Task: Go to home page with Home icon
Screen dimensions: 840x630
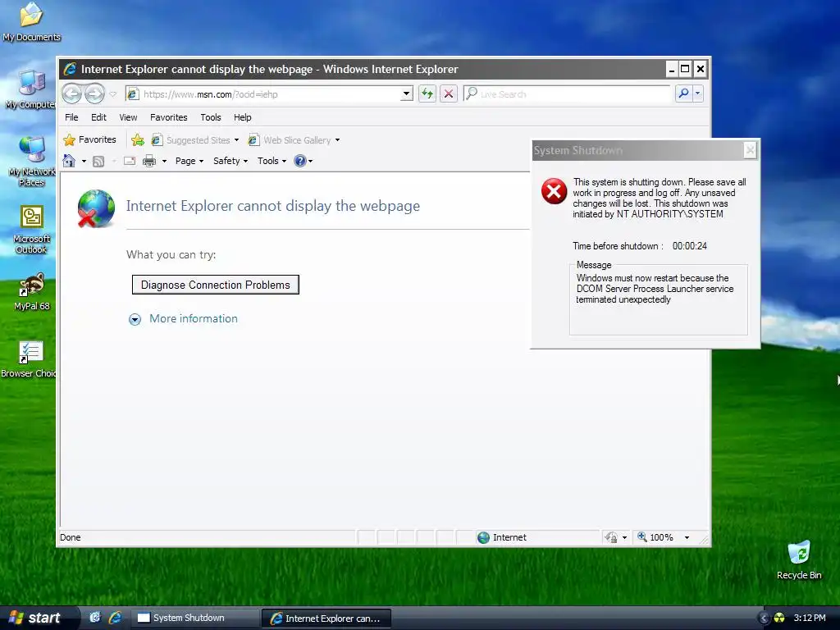Action: [x=69, y=161]
